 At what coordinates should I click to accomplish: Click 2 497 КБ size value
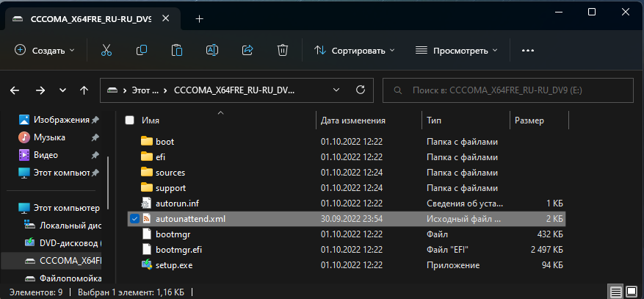[x=546, y=250]
